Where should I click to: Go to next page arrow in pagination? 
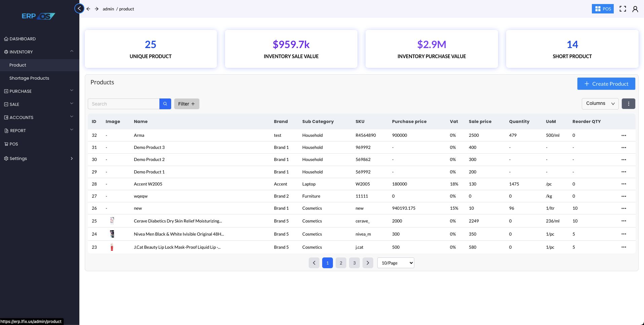tap(368, 263)
